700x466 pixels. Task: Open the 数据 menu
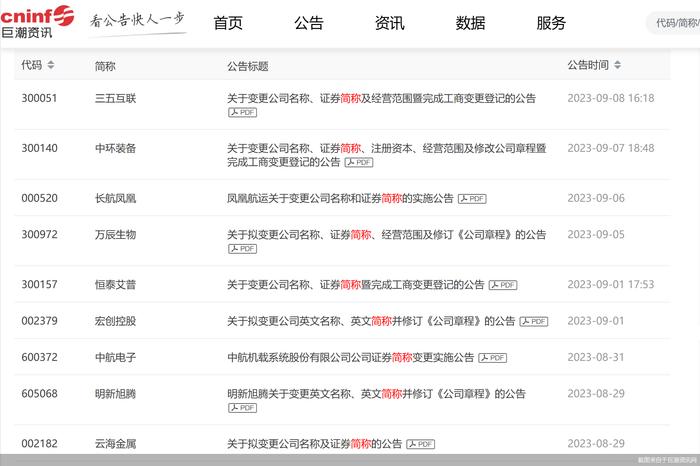(x=471, y=23)
